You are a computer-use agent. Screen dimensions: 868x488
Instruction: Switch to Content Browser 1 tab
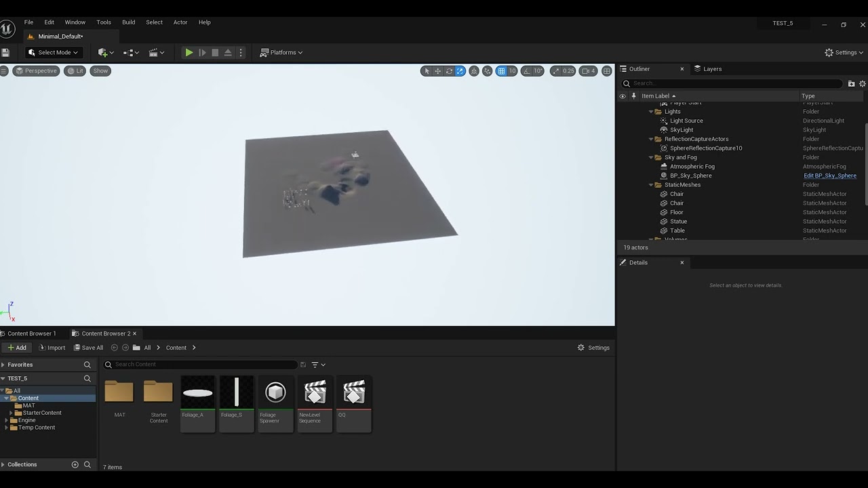28,333
